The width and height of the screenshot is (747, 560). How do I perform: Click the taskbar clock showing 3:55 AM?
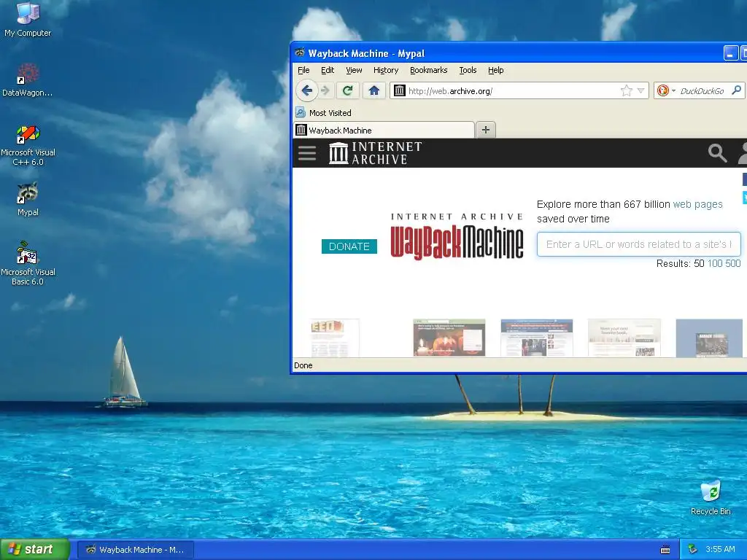point(720,550)
